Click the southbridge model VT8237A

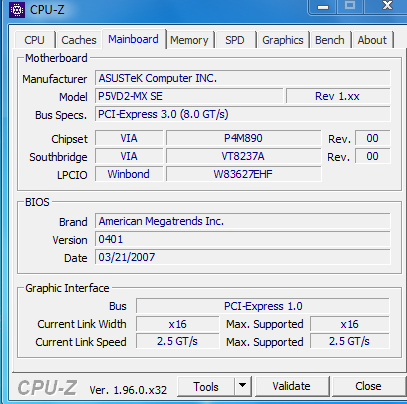coord(243,156)
